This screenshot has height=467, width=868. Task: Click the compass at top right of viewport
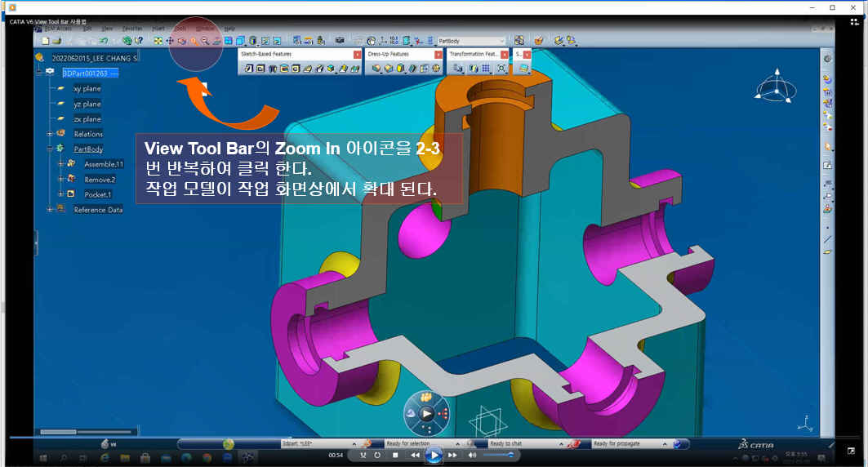point(776,87)
